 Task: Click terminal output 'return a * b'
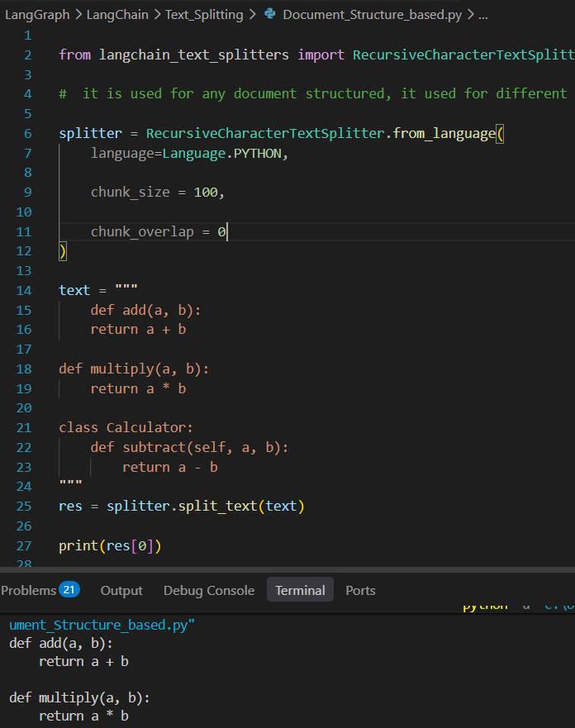[83, 716]
